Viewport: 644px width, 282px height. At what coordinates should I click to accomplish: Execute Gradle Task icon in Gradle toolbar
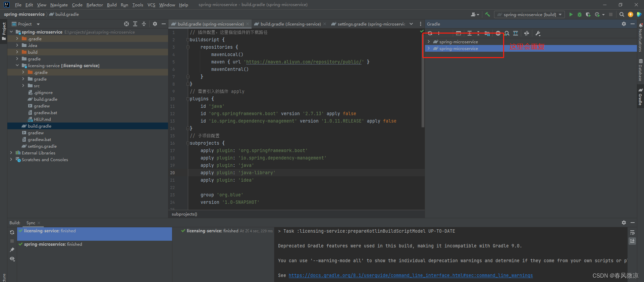point(458,33)
